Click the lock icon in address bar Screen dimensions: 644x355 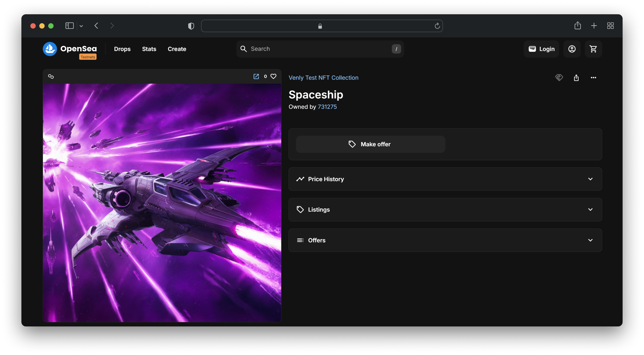pyautogui.click(x=320, y=26)
